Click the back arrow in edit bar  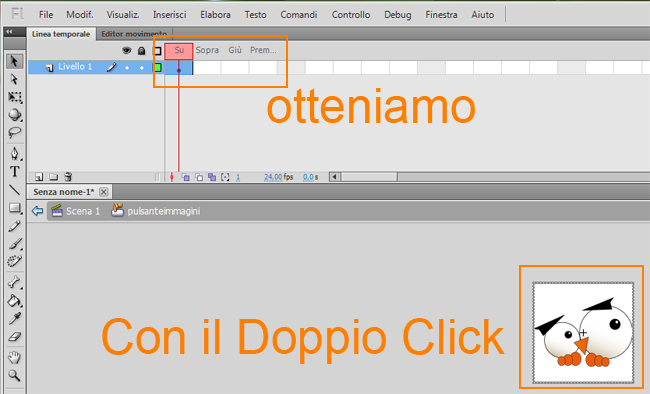click(37, 211)
